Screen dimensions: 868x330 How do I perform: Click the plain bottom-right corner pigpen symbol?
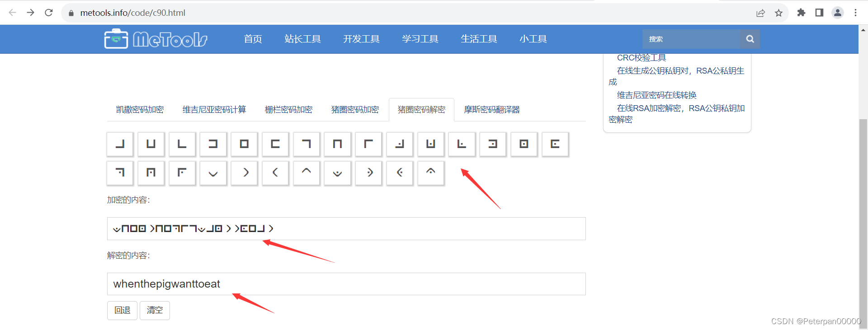[x=120, y=144]
